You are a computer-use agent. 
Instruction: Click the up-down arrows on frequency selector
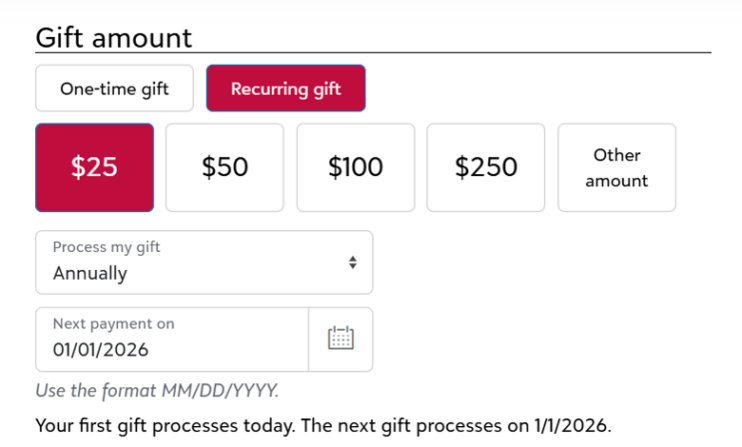[x=353, y=263]
